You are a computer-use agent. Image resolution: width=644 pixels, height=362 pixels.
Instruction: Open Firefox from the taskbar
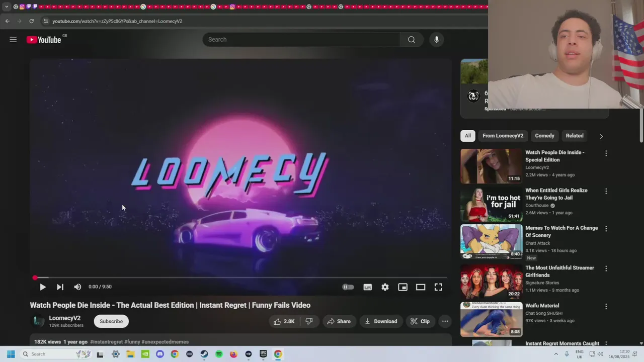[233, 354]
